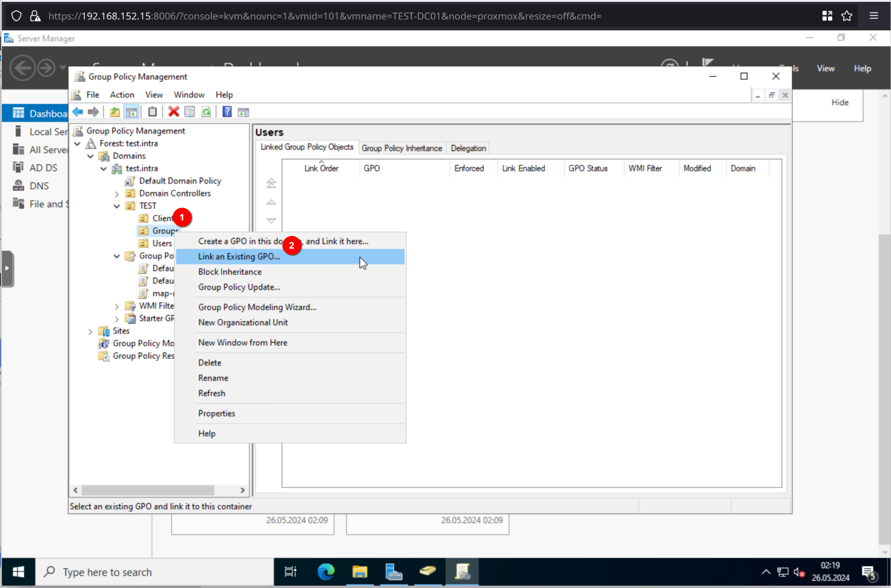Click the network icon in system tray
Image resolution: width=891 pixels, height=588 pixels.
(783, 573)
